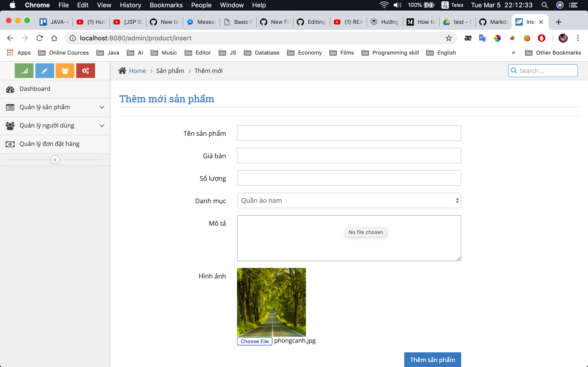Expand the Quản lý người dùng section
588x367 pixels.
point(102,125)
